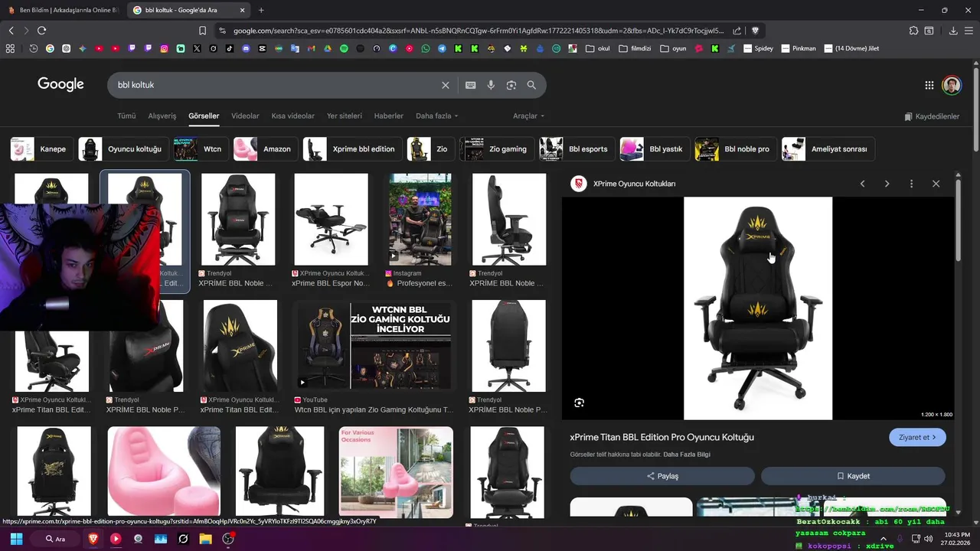Open the TikTok bookmark
This screenshot has height=551, width=980.
[230, 48]
